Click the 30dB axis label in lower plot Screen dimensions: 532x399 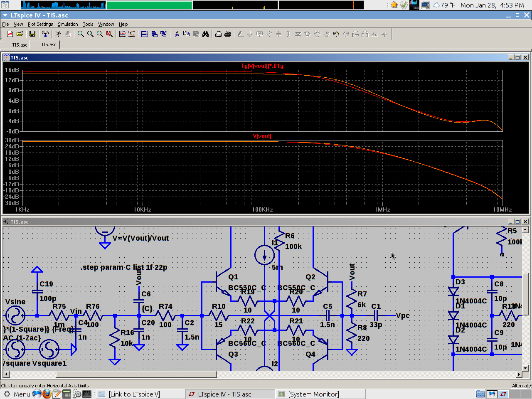point(12,140)
